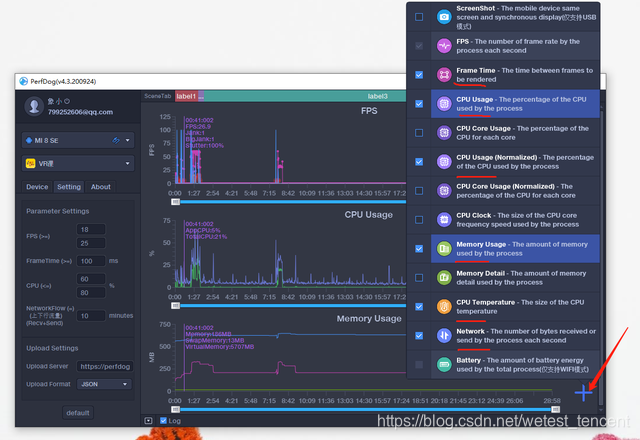Switch to the Device tab

37,187
